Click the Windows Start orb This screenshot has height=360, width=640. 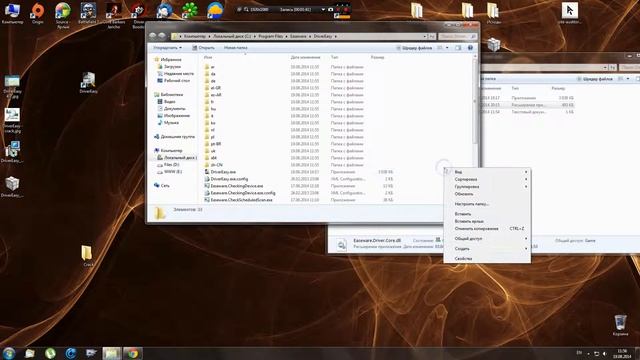pyautogui.click(x=9, y=353)
